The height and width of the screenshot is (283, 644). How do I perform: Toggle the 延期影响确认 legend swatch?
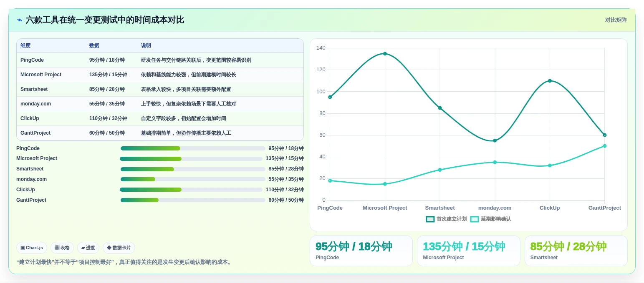475,219
